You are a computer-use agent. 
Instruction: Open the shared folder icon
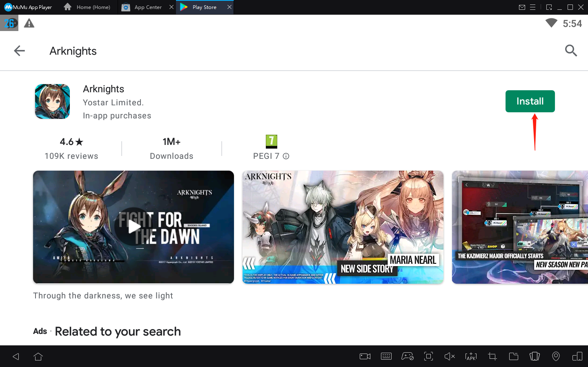pos(514,356)
